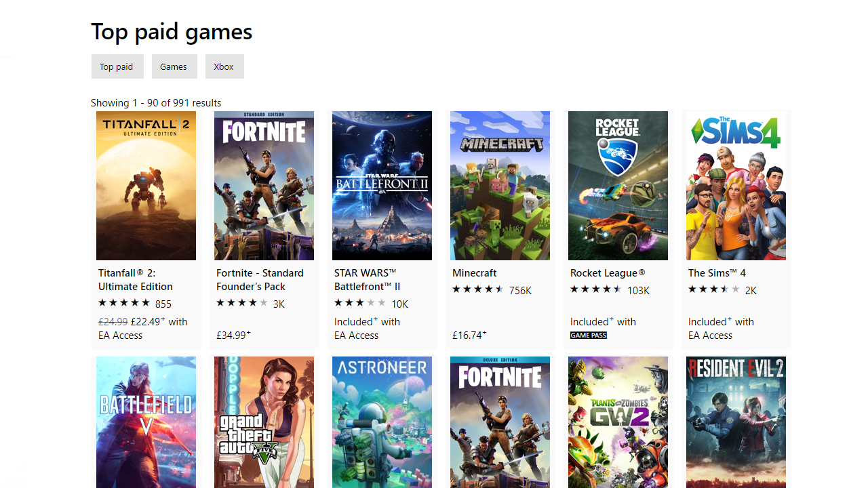
Task: Click The Sims 4 cover art
Action: (x=736, y=186)
